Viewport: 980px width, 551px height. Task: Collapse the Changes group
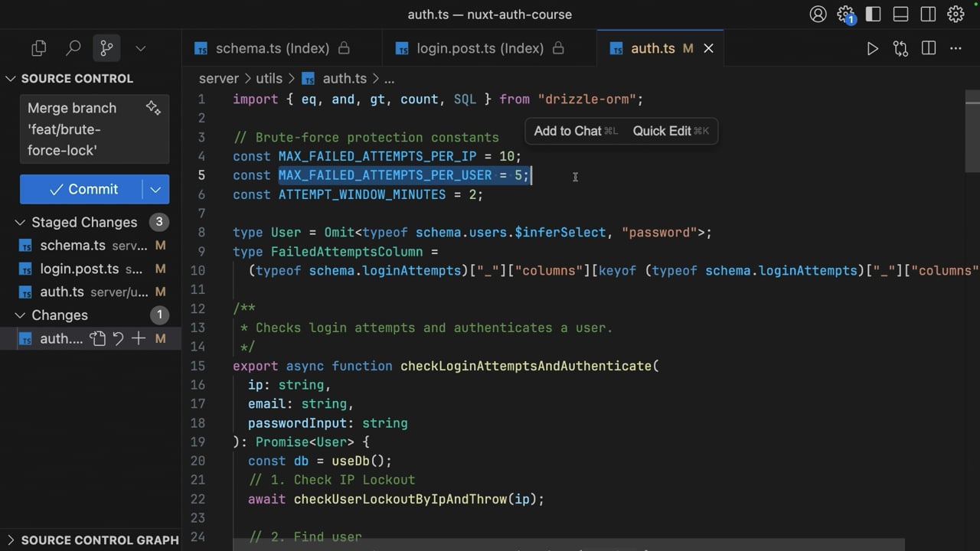click(x=21, y=315)
